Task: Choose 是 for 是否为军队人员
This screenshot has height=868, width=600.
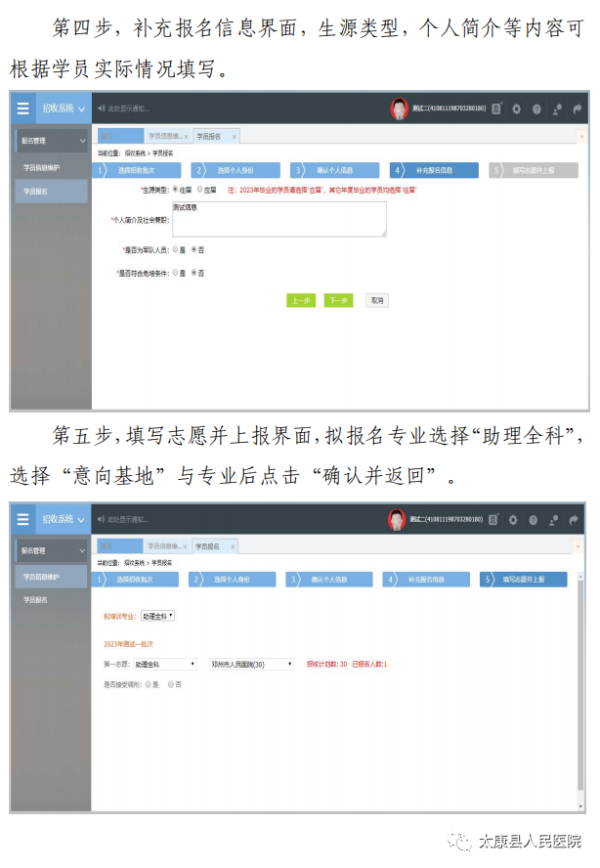Action: point(176,249)
